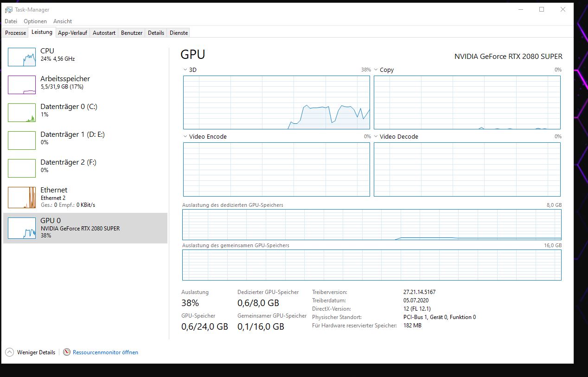Open the Ansicht menu
The image size is (588, 377).
coord(63,21)
